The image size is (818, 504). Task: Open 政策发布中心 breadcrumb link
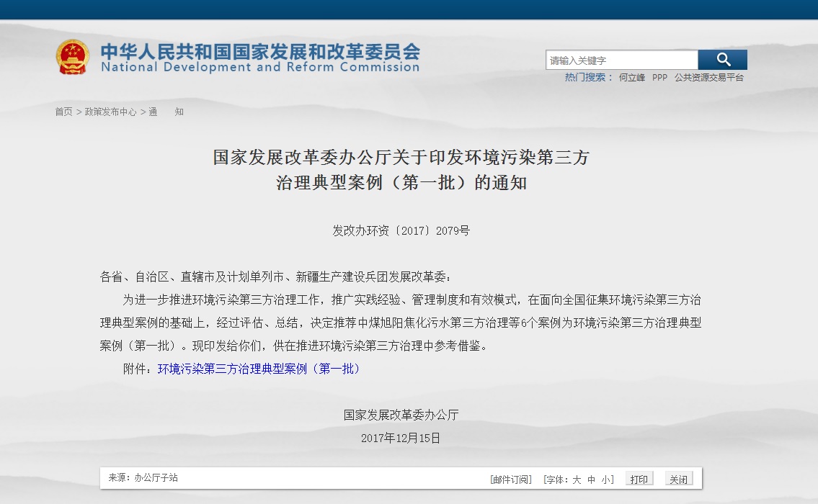click(x=110, y=112)
